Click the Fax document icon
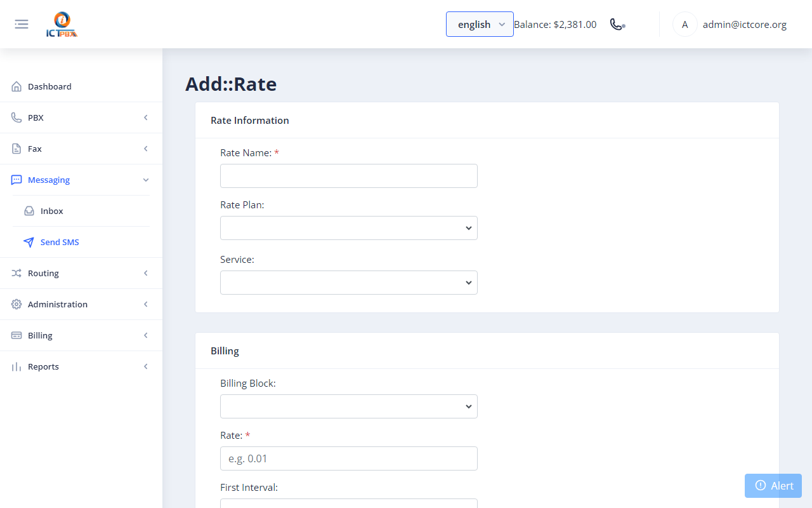 point(16,149)
